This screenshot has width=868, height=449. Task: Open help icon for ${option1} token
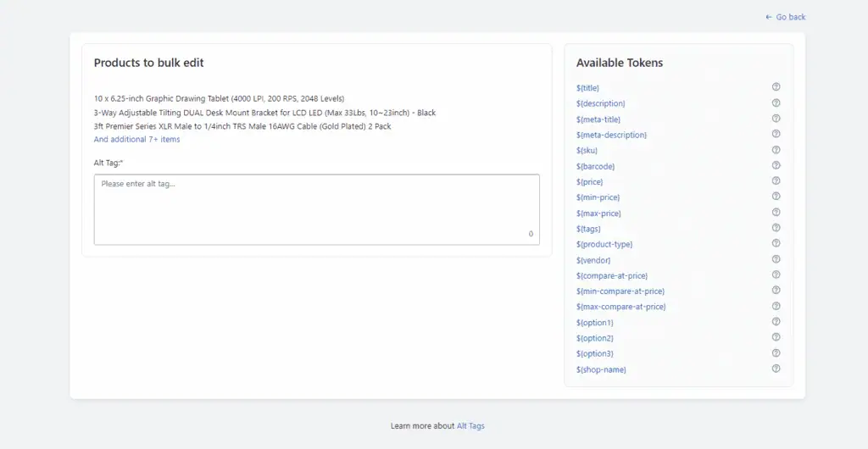coord(776,322)
